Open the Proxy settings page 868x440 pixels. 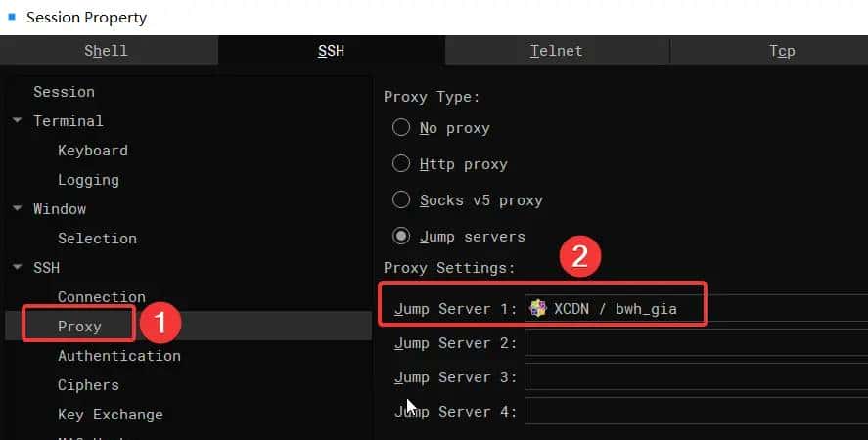coord(79,327)
